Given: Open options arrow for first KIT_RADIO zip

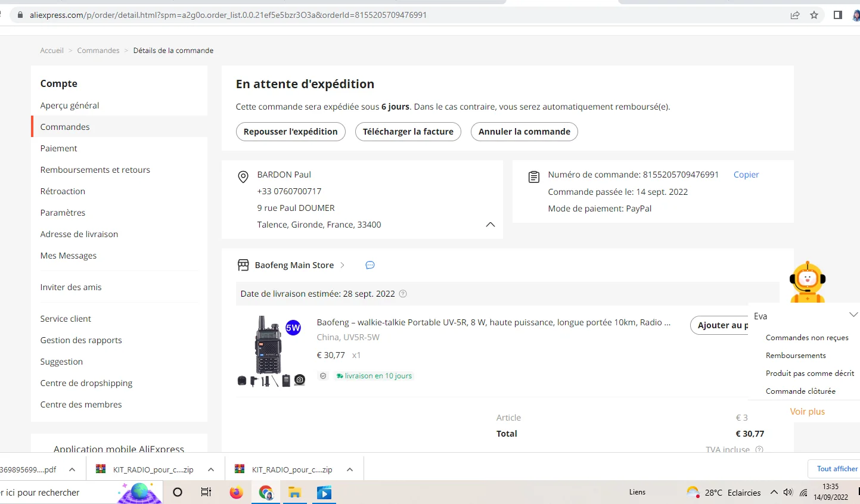Looking at the screenshot, I should 211,469.
